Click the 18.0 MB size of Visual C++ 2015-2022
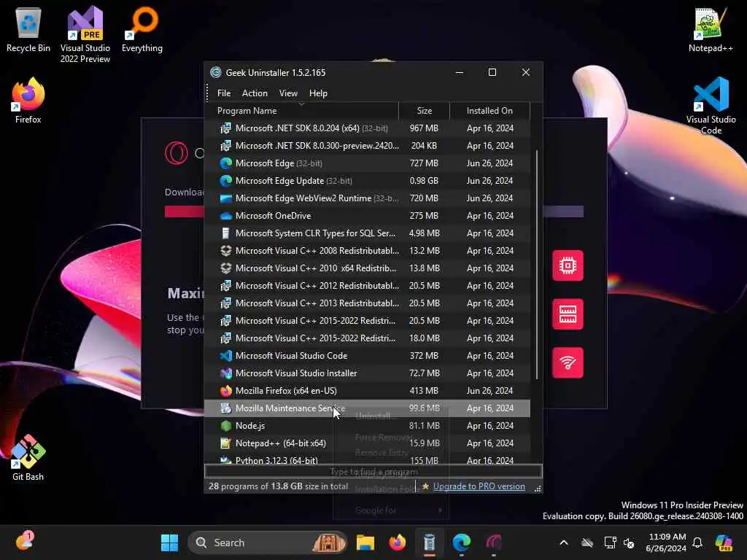The height and width of the screenshot is (560, 747). click(424, 338)
